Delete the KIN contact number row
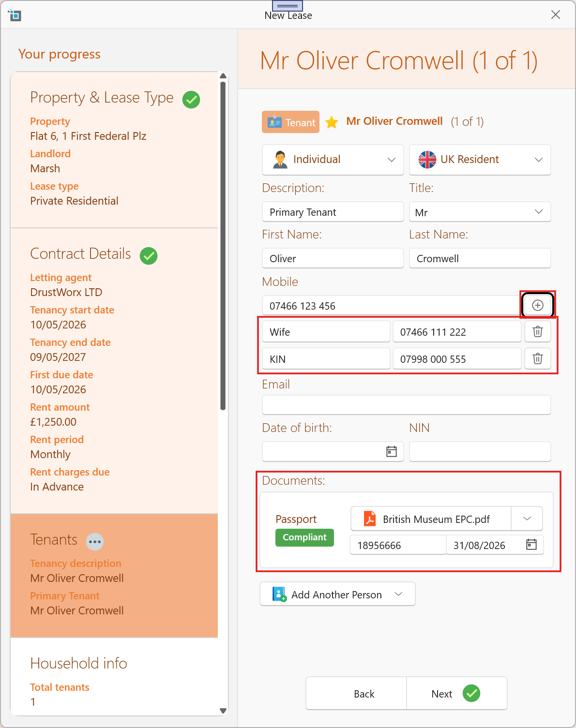The width and height of the screenshot is (576, 728). [537, 359]
